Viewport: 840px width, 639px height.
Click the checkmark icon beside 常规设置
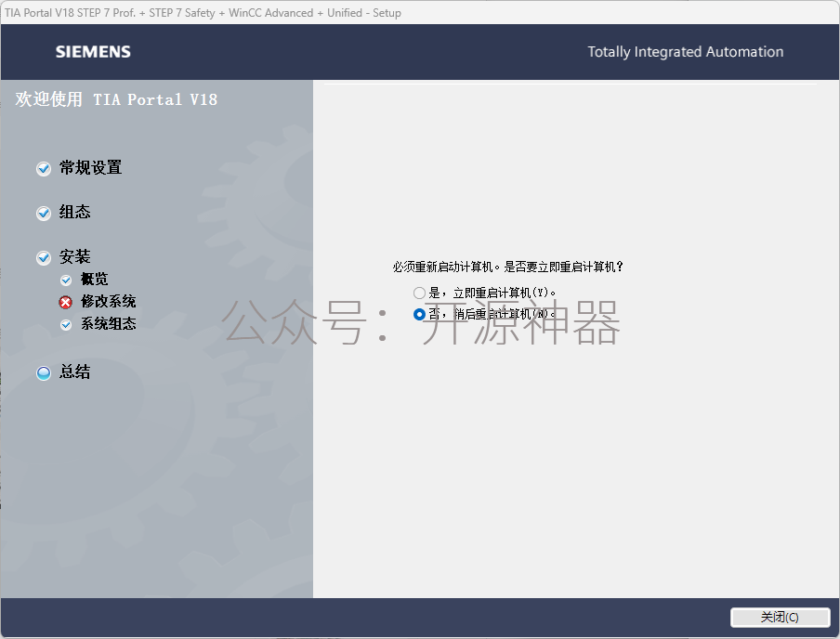pyautogui.click(x=44, y=169)
